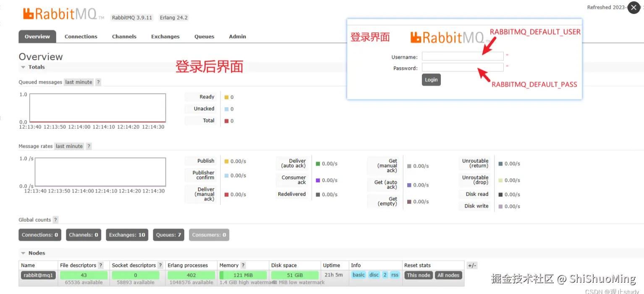The image size is (644, 294).
Task: Click the 121 MiB memory bar
Action: [243, 275]
